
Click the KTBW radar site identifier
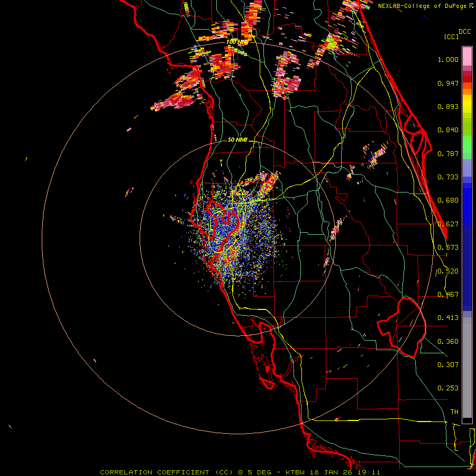296,472
